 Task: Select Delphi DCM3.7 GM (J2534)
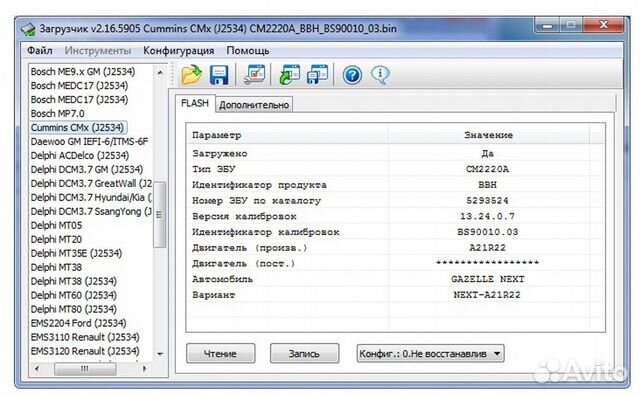87,169
